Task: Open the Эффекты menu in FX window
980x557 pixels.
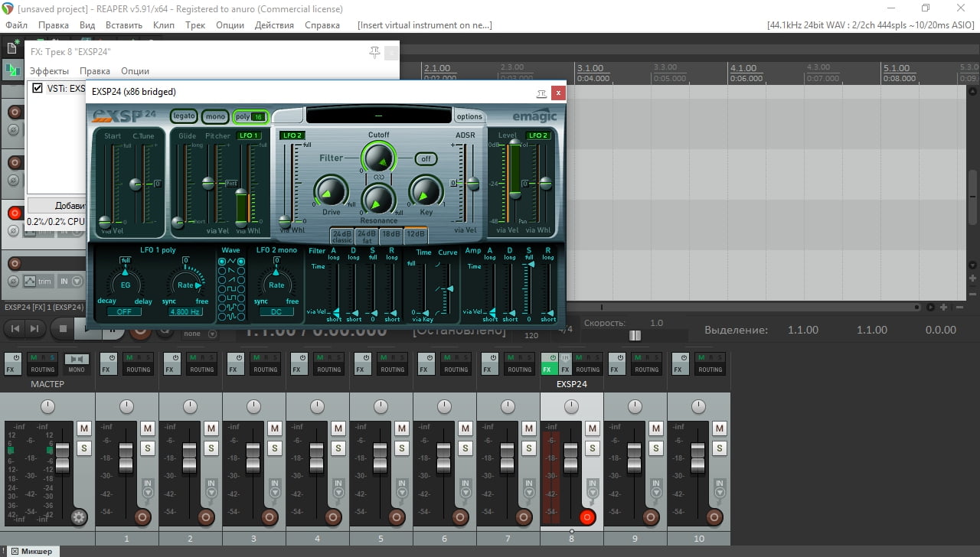Action: point(50,70)
